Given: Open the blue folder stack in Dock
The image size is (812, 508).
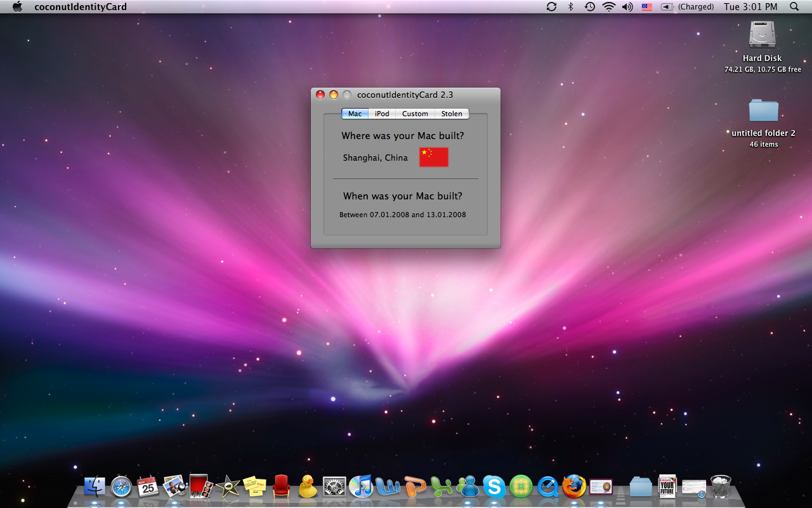Looking at the screenshot, I should click(x=641, y=486).
